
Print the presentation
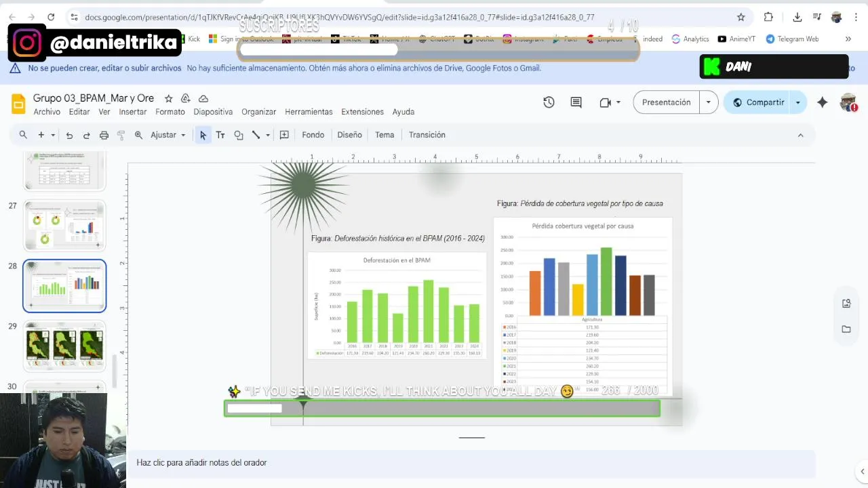(104, 135)
